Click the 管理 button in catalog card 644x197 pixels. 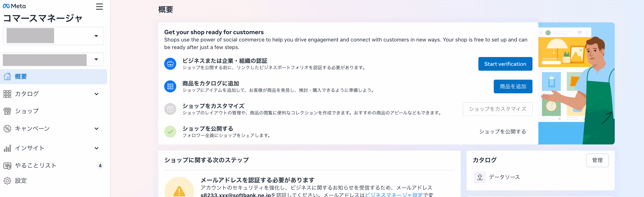[597, 160]
